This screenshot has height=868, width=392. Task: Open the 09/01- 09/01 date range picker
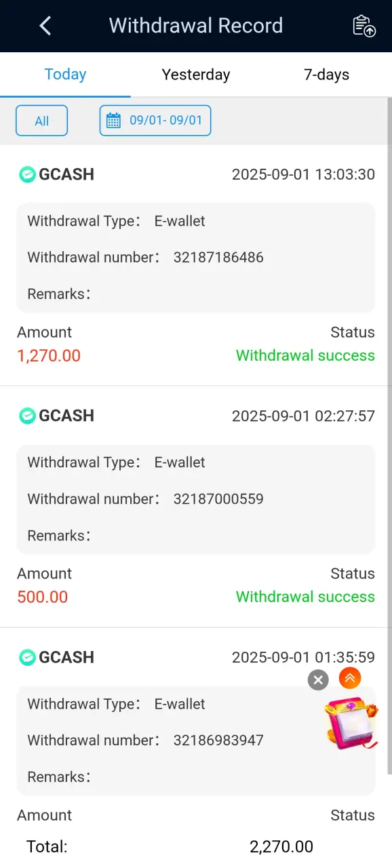coord(155,121)
